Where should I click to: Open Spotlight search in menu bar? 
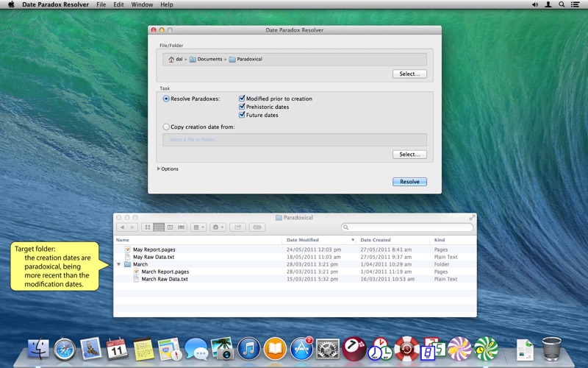coord(562,4)
